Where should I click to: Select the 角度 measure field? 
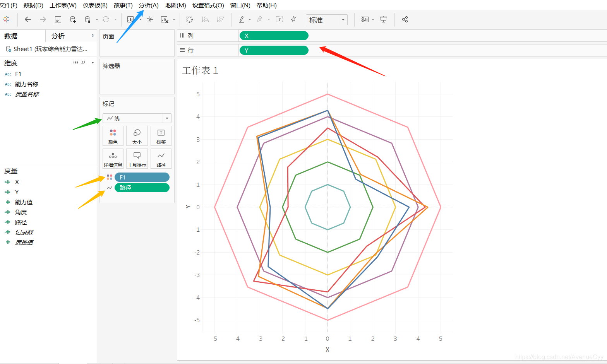[x=21, y=212]
